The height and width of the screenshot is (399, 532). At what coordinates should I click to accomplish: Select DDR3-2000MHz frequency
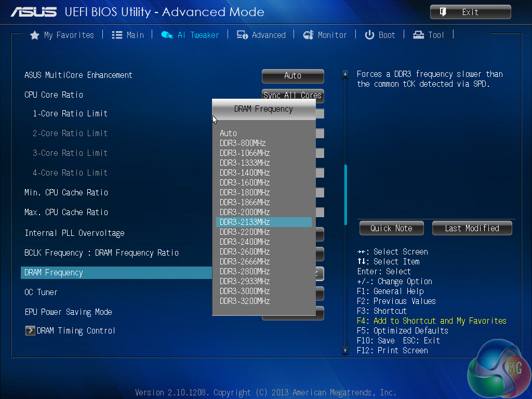263,212
